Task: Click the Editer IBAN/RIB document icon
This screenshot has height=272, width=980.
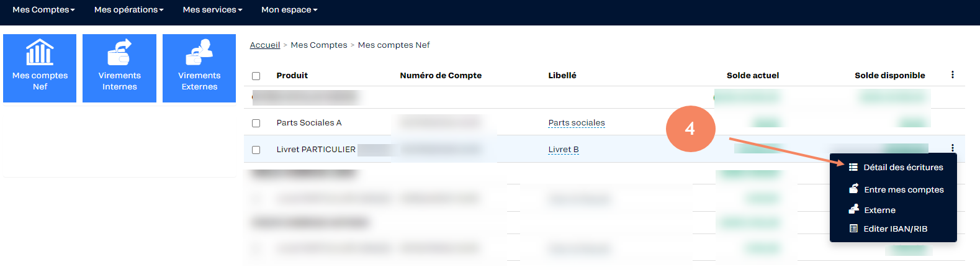Action: pyautogui.click(x=853, y=229)
